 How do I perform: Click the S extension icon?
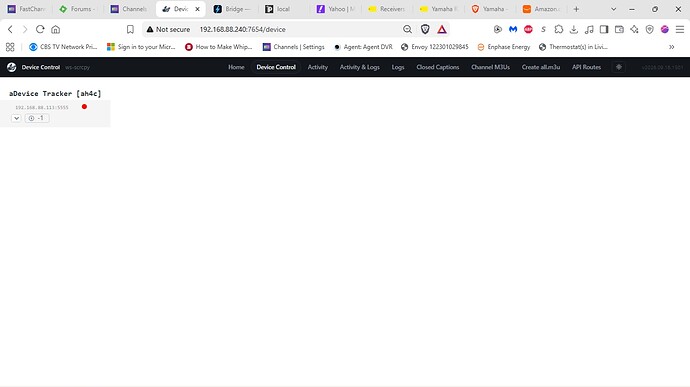[x=543, y=29]
